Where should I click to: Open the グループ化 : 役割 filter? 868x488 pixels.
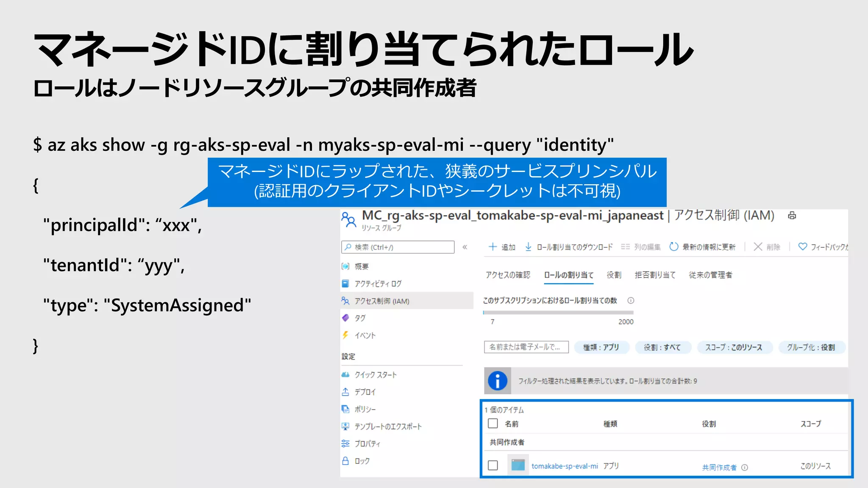point(812,347)
